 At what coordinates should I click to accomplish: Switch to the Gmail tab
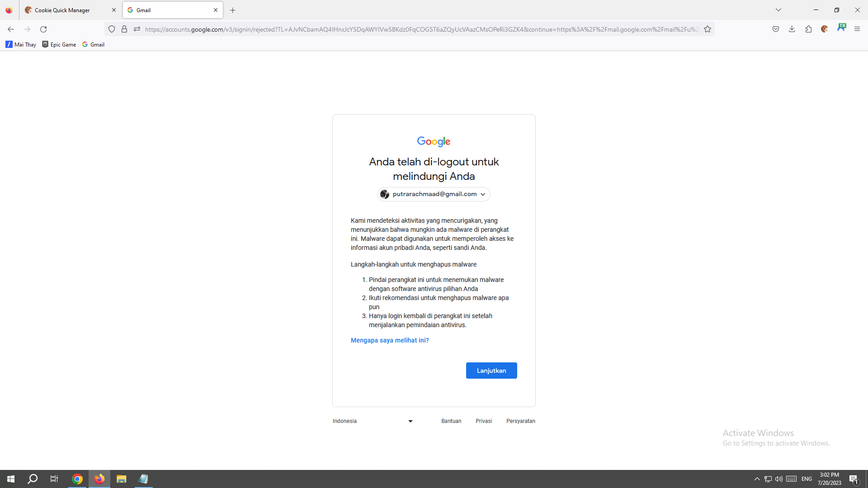click(173, 10)
